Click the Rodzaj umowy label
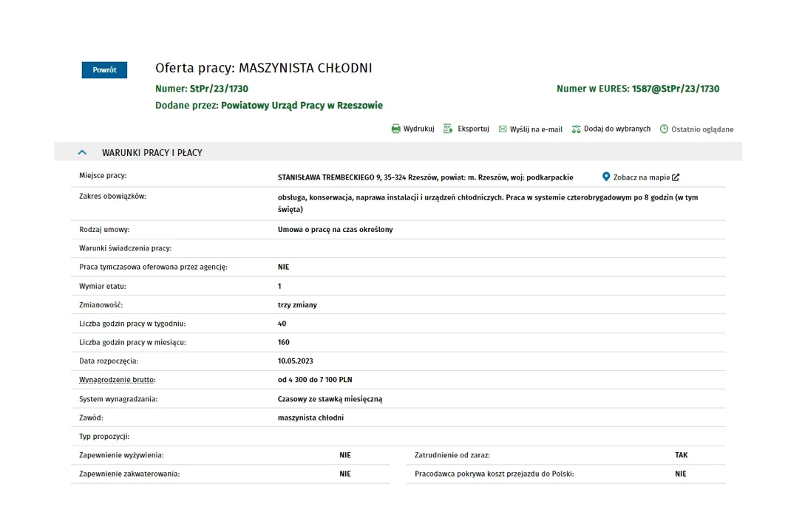The height and width of the screenshot is (532, 802). coord(104,230)
